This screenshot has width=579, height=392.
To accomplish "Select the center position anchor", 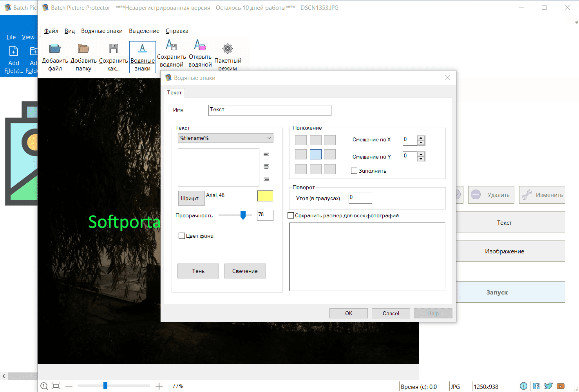I will pos(316,154).
